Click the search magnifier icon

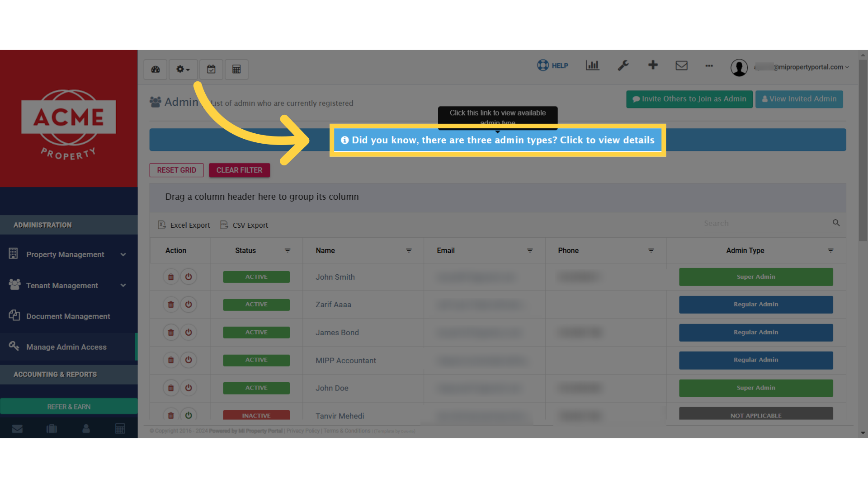pyautogui.click(x=836, y=223)
